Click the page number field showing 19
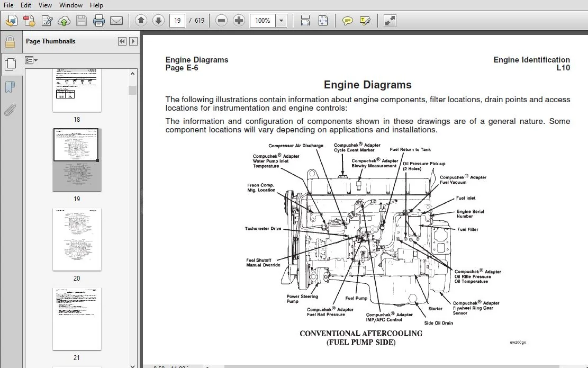 coord(177,21)
